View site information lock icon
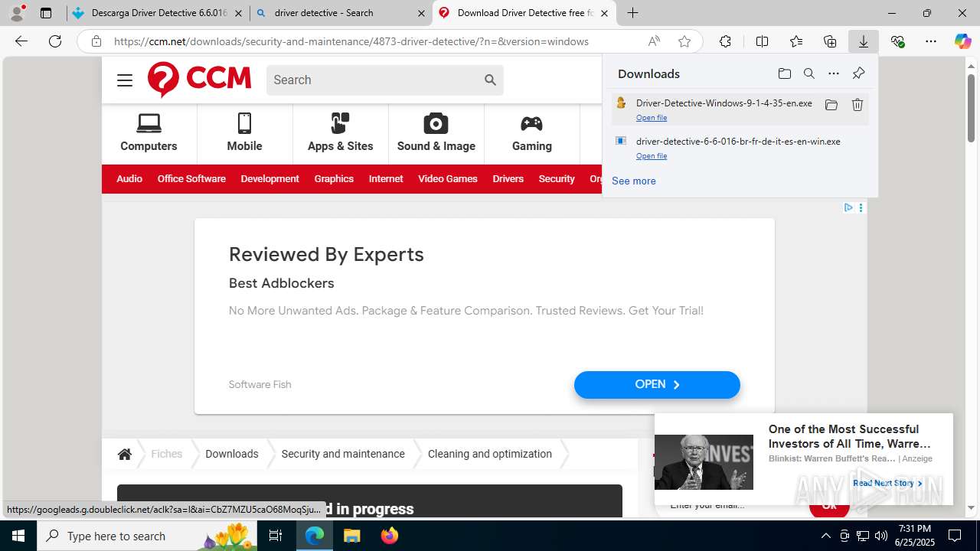This screenshot has width=980, height=551. [x=96, y=41]
